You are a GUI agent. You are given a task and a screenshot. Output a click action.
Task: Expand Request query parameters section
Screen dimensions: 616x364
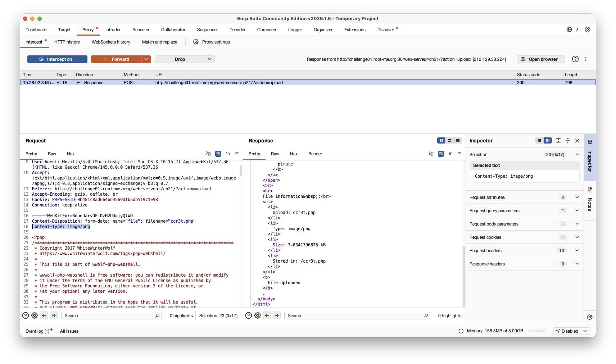coord(577,210)
